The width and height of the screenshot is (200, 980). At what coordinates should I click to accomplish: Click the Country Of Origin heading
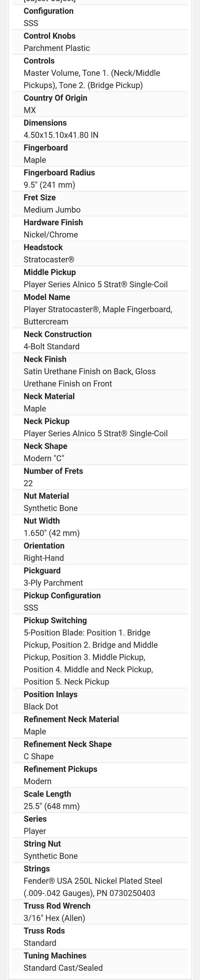[x=55, y=98]
